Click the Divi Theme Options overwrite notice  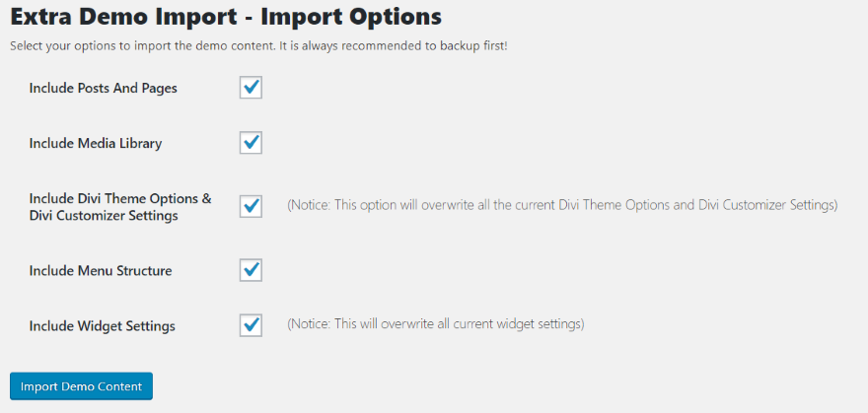click(562, 205)
